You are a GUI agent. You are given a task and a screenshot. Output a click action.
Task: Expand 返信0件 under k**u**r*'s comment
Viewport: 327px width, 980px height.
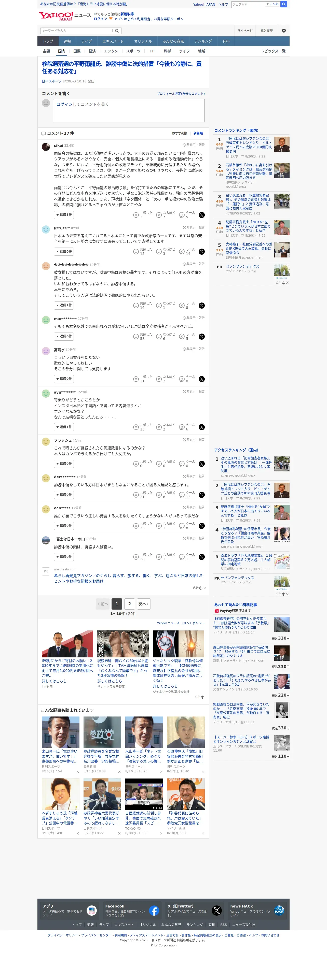[x=64, y=251]
